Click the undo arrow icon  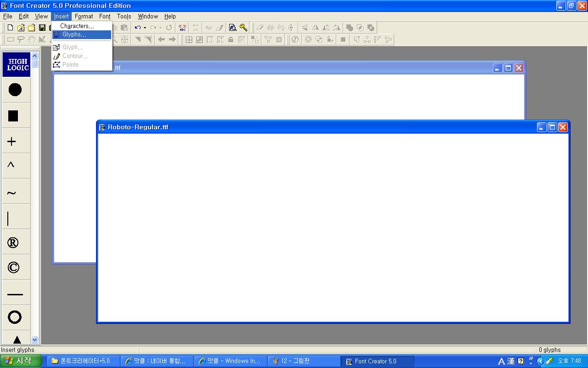pos(137,28)
